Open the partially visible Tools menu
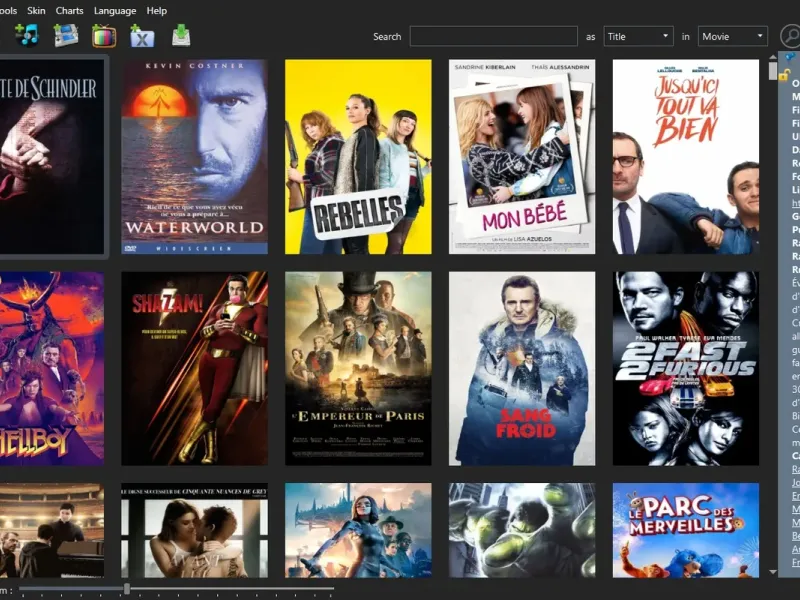 coord(8,10)
